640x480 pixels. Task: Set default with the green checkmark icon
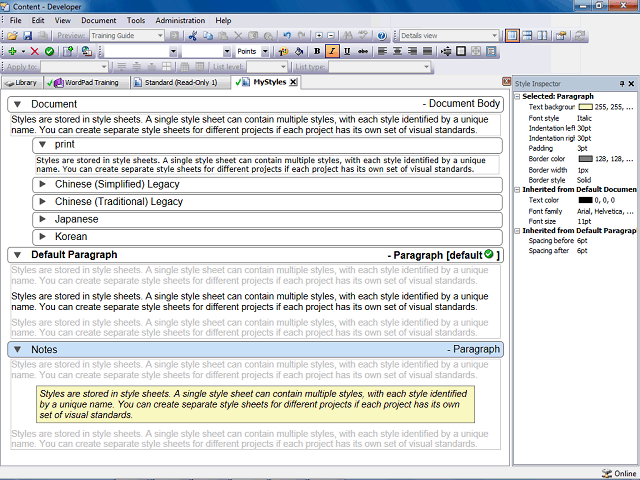[49, 51]
